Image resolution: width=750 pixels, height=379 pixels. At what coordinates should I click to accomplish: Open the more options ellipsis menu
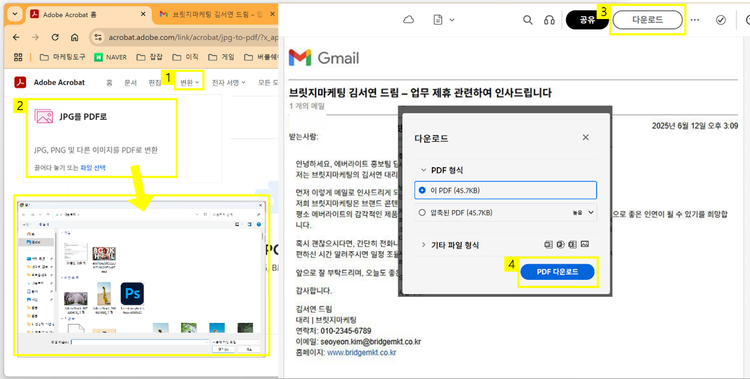coord(695,20)
